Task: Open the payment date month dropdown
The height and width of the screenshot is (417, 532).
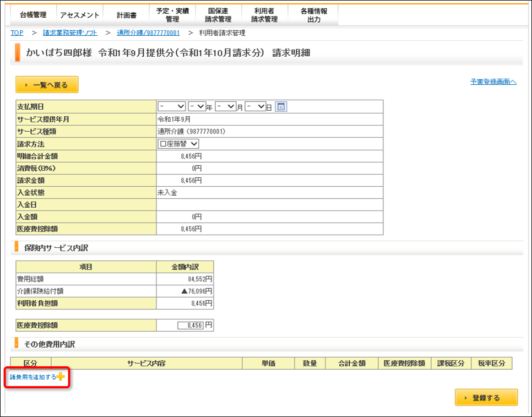Action: pyautogui.click(x=226, y=106)
